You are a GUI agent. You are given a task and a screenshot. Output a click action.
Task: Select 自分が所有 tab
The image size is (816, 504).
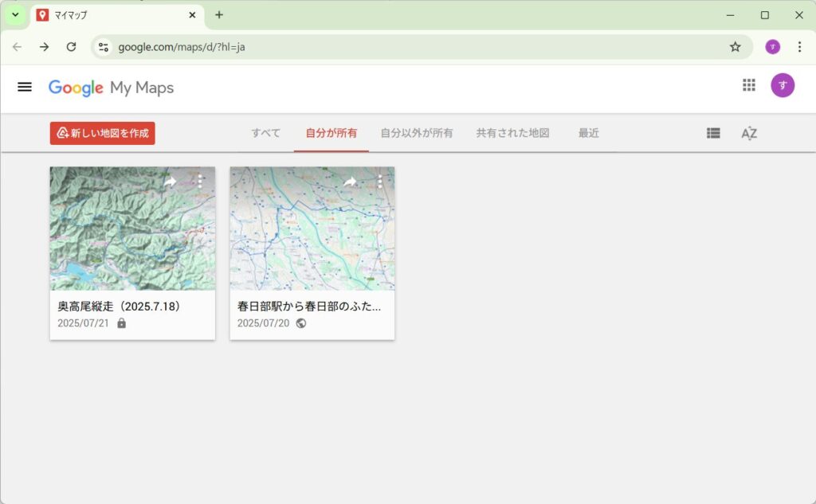(x=331, y=133)
